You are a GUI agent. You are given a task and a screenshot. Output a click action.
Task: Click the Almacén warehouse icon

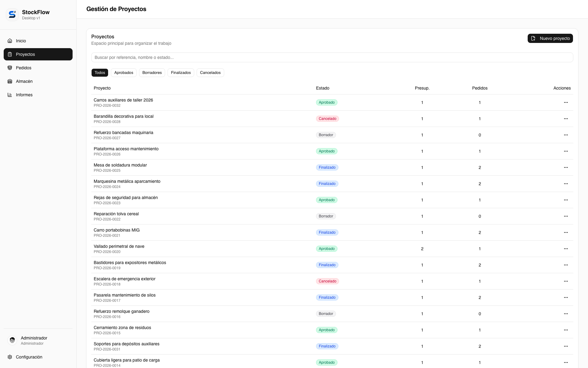[10, 81]
